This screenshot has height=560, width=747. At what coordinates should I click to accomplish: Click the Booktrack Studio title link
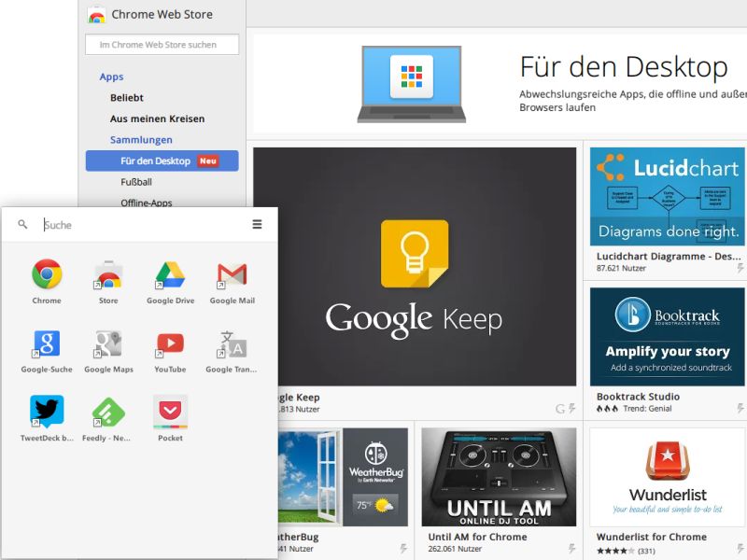point(638,396)
